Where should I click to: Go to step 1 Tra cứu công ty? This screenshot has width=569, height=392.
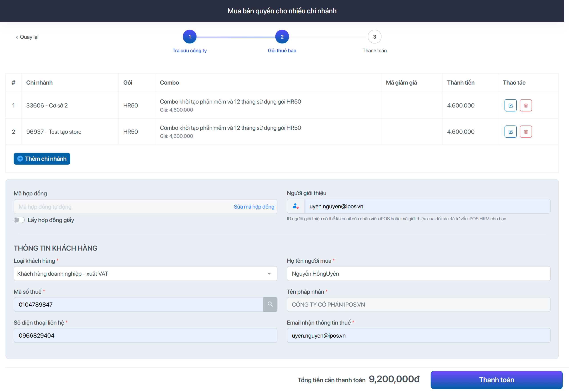pyautogui.click(x=190, y=37)
